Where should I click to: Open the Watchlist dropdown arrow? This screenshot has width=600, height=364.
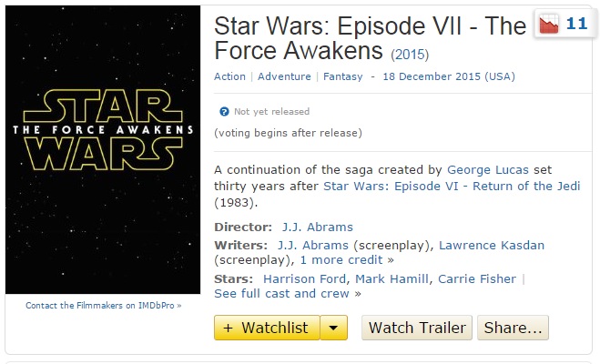(x=334, y=328)
